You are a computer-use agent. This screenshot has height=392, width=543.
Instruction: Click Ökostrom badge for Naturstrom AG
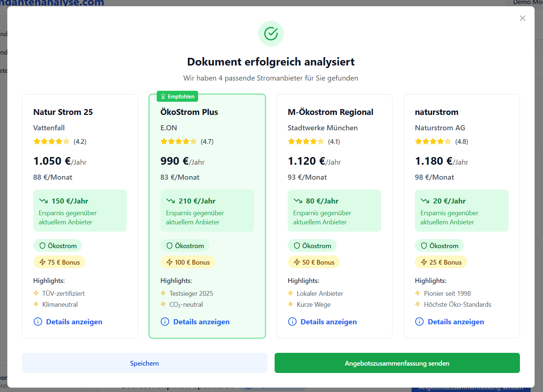tap(439, 246)
